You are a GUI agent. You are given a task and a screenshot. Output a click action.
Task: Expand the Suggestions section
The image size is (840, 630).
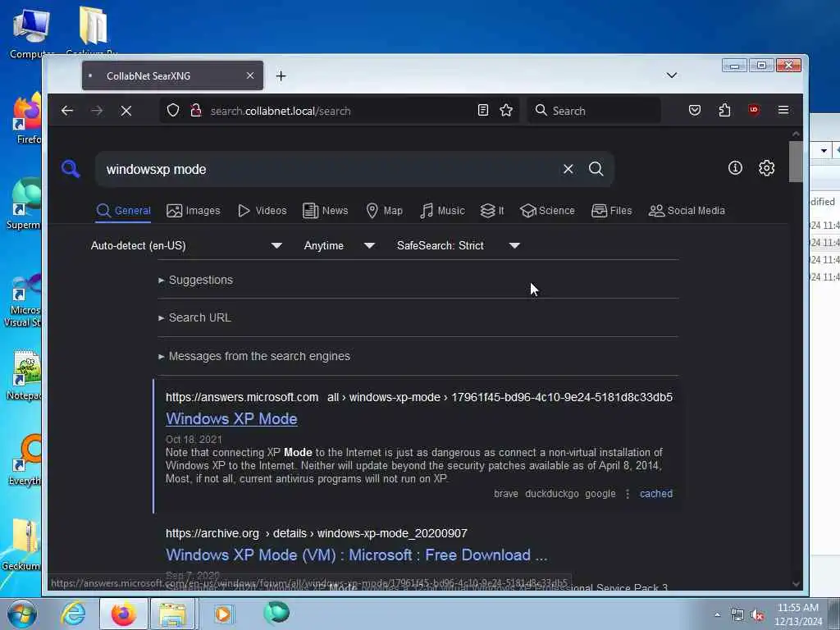[195, 281]
